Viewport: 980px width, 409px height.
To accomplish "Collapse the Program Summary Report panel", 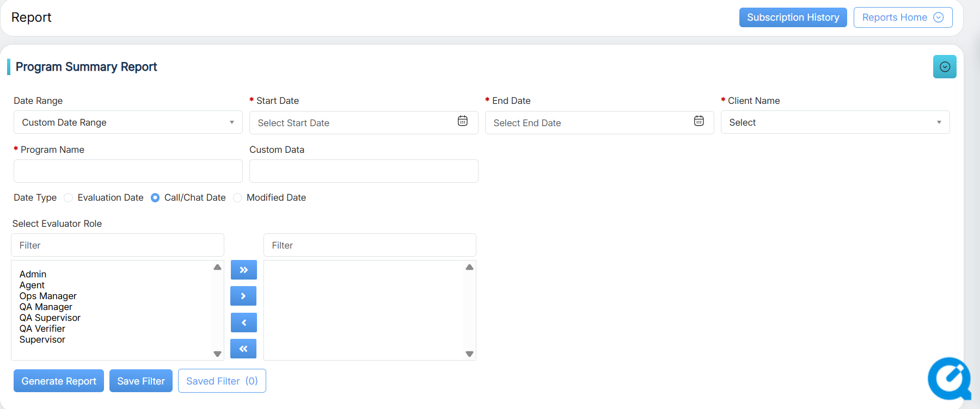I will (945, 67).
